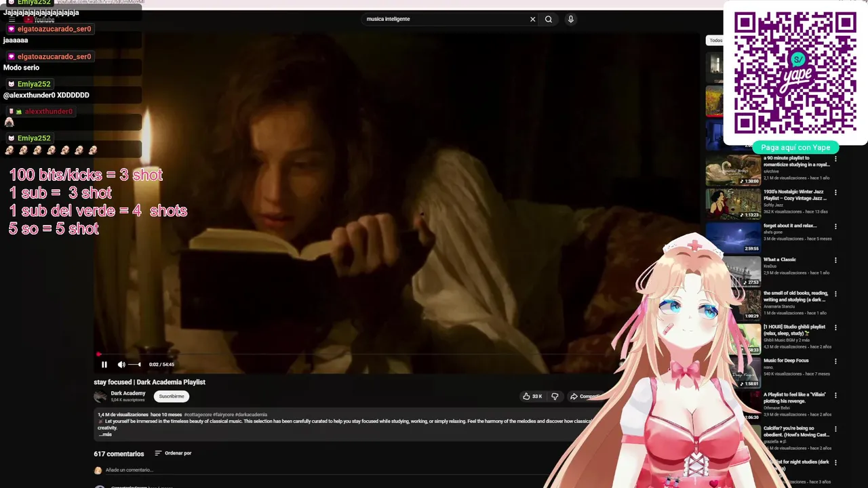
Task: Open 'Calcifer? you're being so obedient' video
Action: [796, 432]
